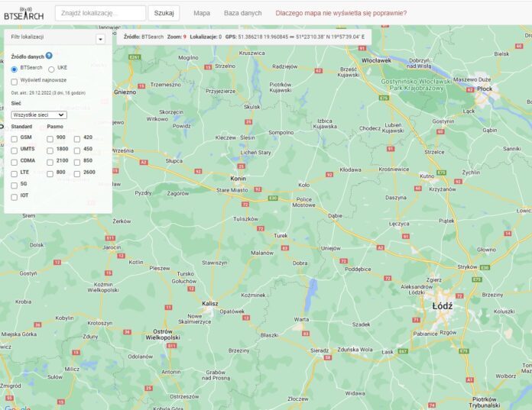
Task: Tick the LTE standard checkbox
Action: [15, 173]
